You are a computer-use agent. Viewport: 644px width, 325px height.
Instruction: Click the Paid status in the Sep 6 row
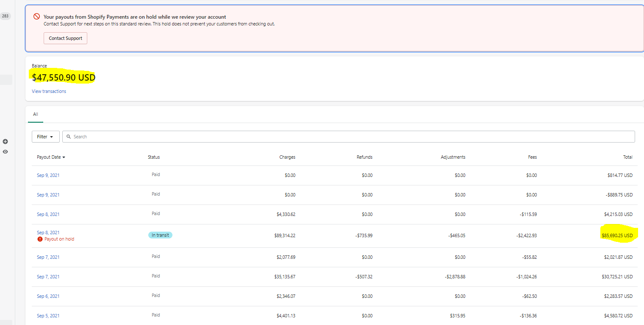156,295
